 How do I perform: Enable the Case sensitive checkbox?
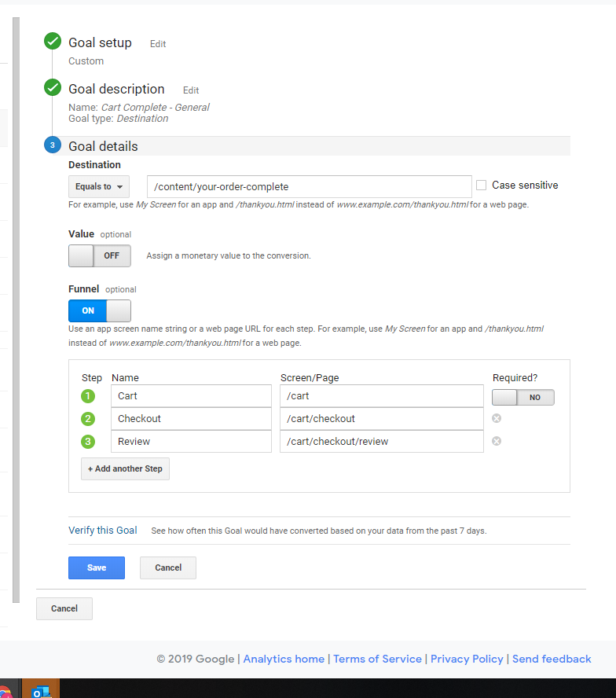point(482,186)
